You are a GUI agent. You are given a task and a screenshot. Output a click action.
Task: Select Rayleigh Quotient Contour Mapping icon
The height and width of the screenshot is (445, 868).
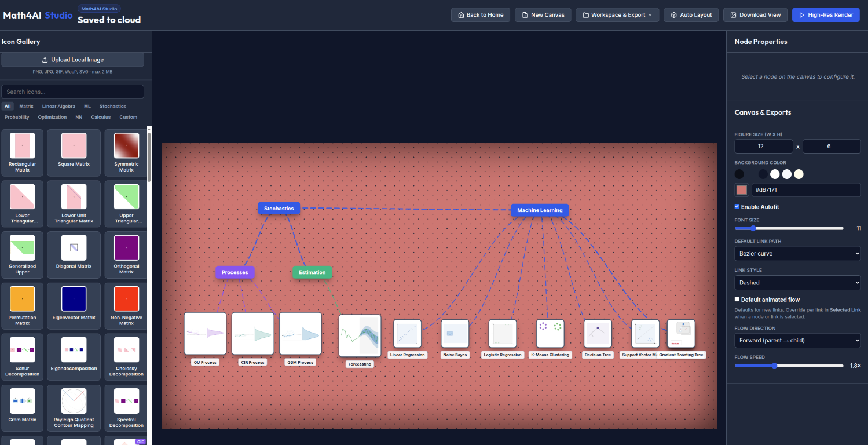74,408
